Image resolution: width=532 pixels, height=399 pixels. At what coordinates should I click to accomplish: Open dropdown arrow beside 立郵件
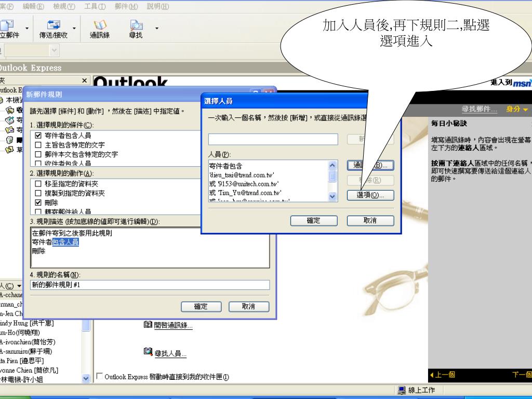pyautogui.click(x=27, y=28)
